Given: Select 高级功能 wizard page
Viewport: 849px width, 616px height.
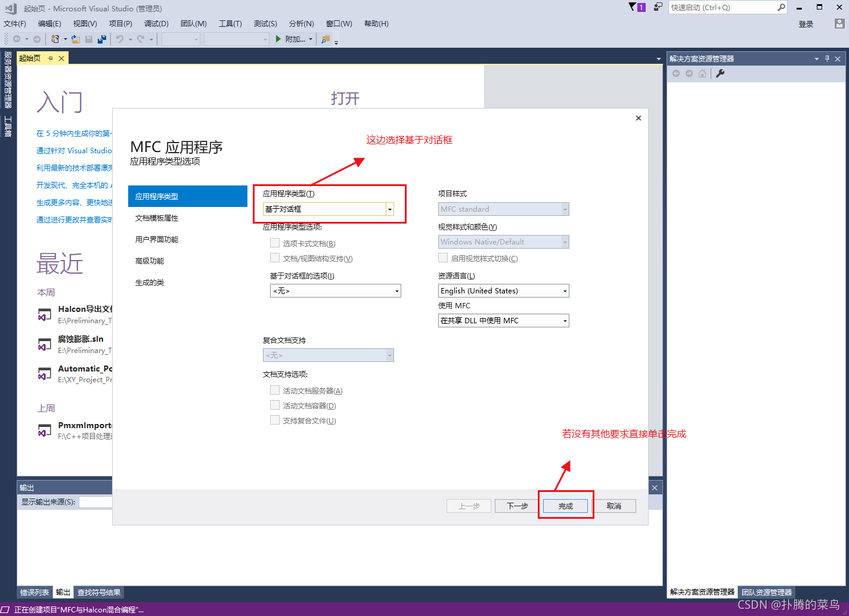Looking at the screenshot, I should [x=188, y=261].
